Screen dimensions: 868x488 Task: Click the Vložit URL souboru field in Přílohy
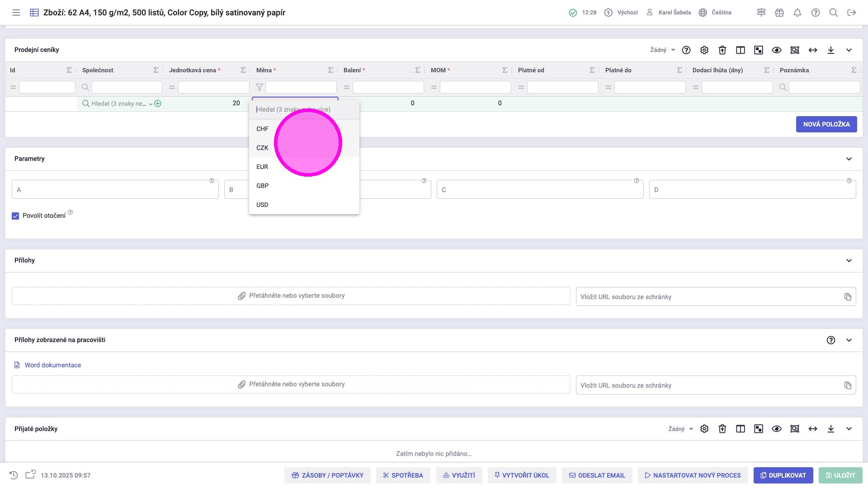[708, 297]
